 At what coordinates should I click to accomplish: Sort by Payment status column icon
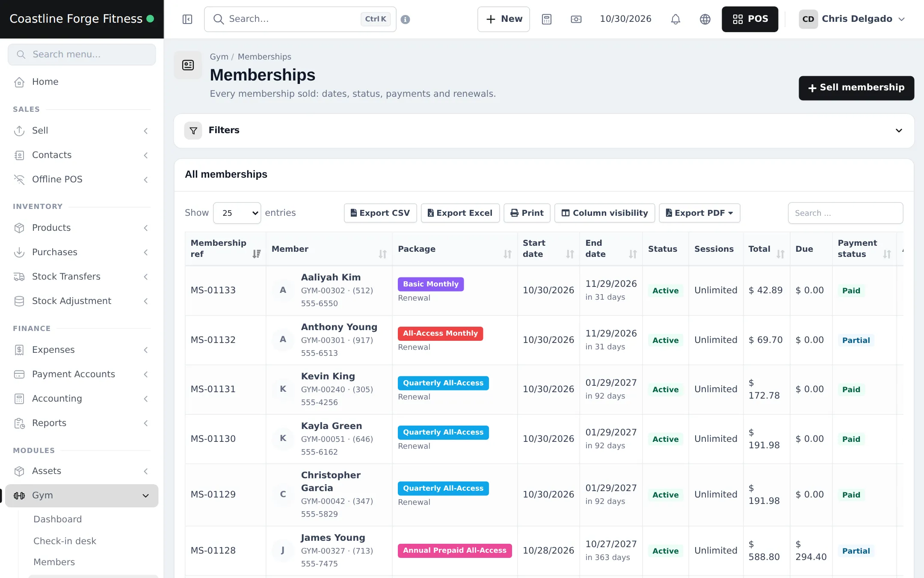click(x=887, y=254)
